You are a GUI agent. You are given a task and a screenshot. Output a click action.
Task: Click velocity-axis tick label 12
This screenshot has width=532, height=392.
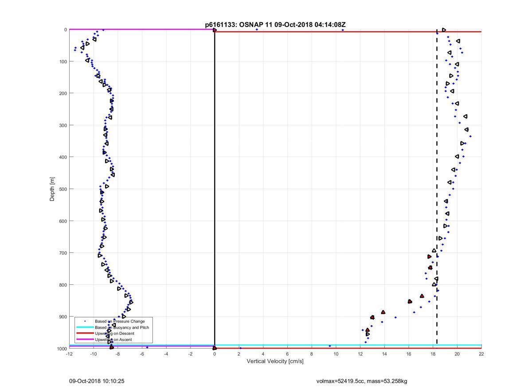click(x=360, y=354)
